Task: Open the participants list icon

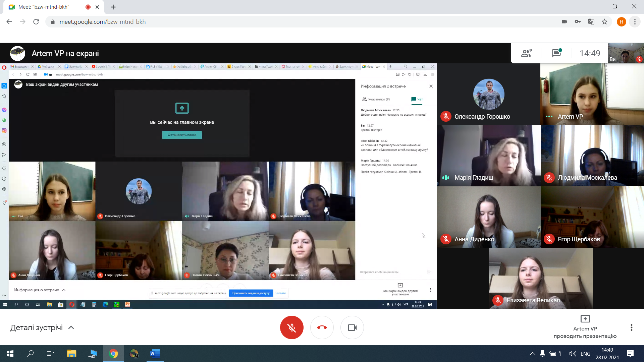Action: (526, 53)
